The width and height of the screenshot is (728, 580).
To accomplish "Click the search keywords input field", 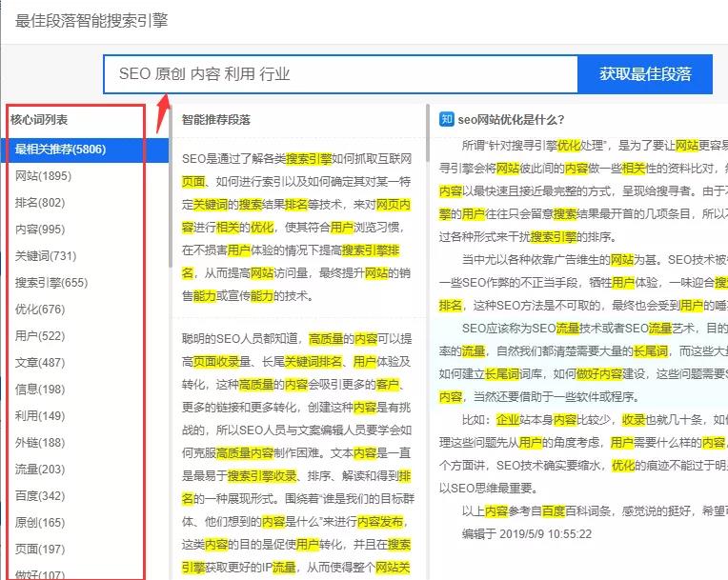I will tap(340, 74).
